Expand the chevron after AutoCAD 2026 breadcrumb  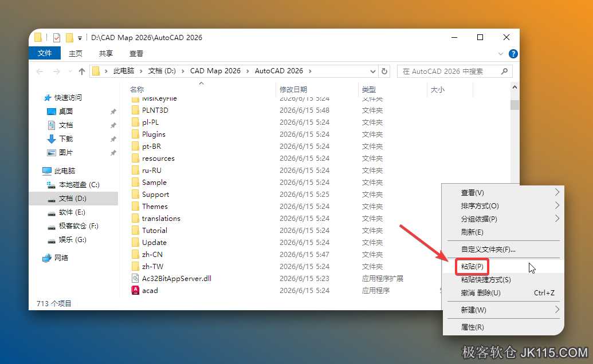(x=310, y=71)
